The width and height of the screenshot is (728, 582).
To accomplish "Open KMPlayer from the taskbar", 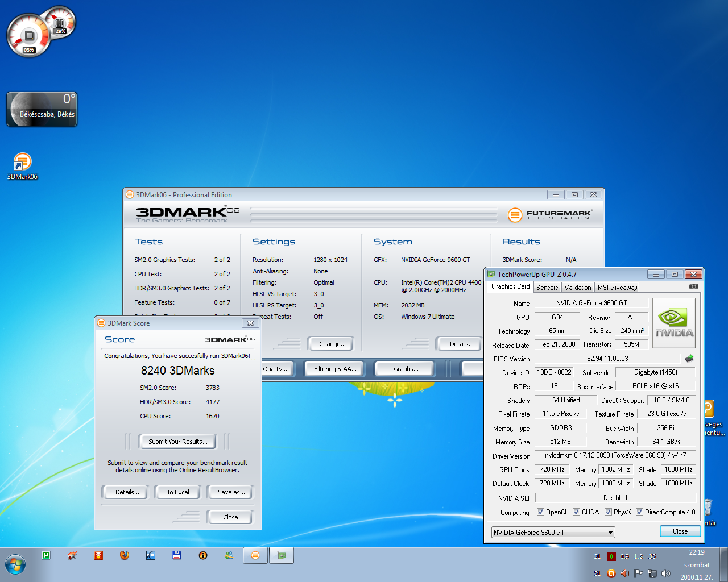I will tap(151, 555).
